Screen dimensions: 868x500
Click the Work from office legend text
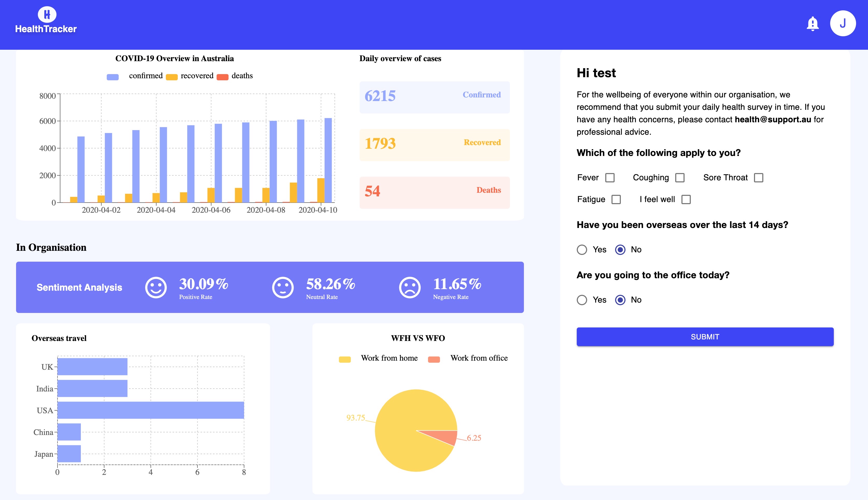pyautogui.click(x=479, y=358)
